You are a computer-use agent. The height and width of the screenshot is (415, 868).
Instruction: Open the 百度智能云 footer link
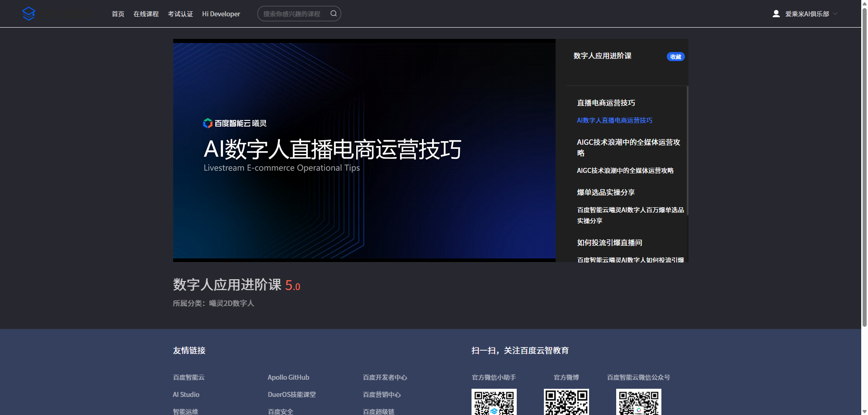click(x=189, y=377)
